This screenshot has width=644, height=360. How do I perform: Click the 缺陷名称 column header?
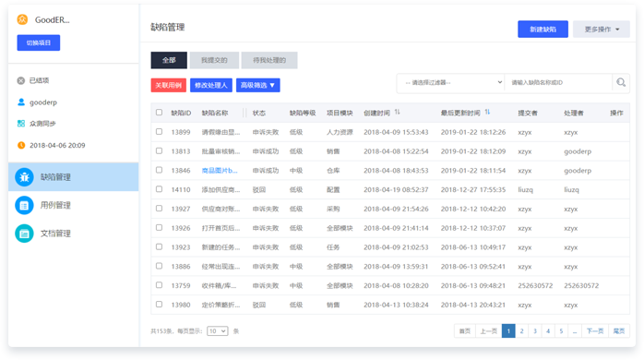(x=215, y=113)
